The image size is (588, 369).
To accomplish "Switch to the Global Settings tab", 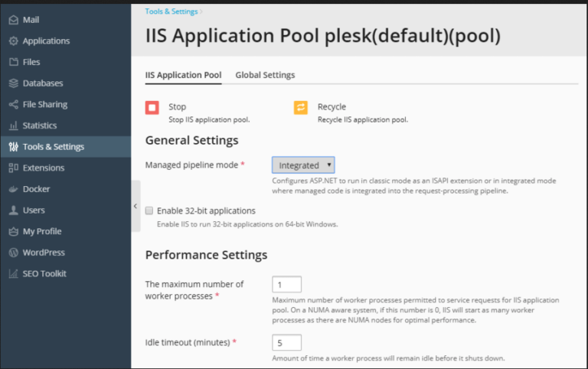I will click(265, 75).
